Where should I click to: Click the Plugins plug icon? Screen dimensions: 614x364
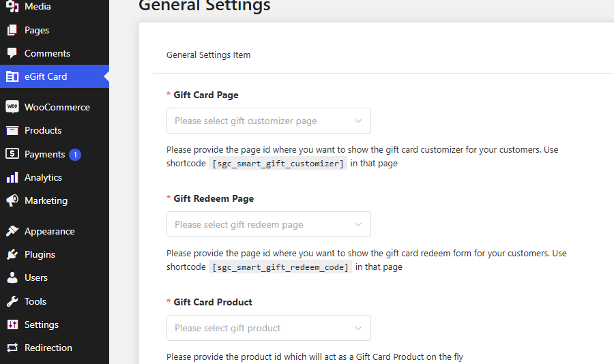point(12,254)
